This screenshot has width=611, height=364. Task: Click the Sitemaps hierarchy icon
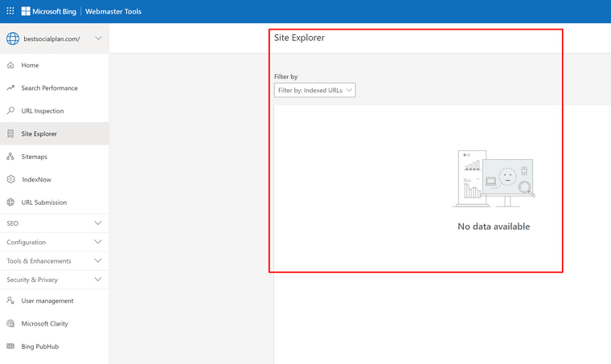[10, 157]
